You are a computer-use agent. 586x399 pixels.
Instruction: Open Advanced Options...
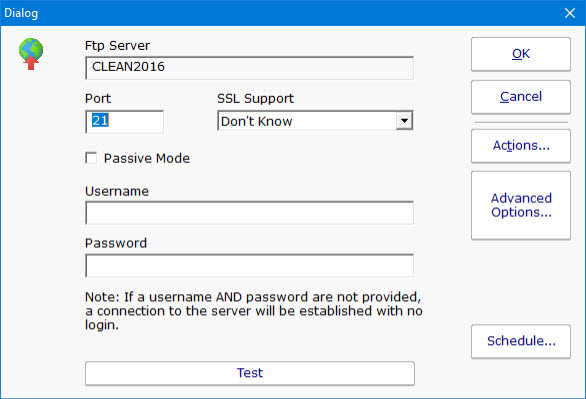pos(521,205)
